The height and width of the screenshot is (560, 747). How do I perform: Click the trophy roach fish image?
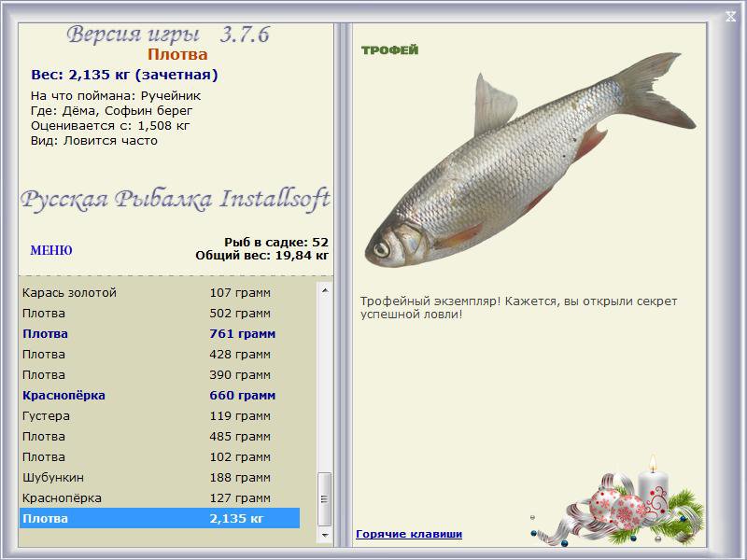(x=530, y=160)
